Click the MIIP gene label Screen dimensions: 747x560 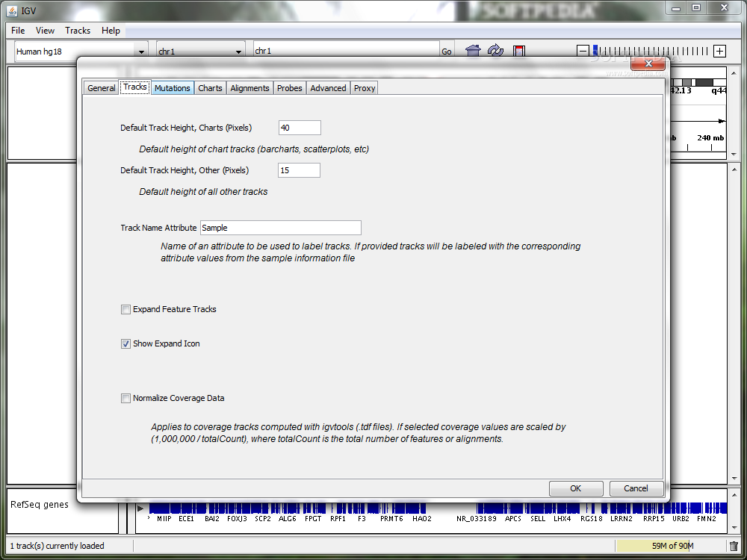pyautogui.click(x=164, y=519)
